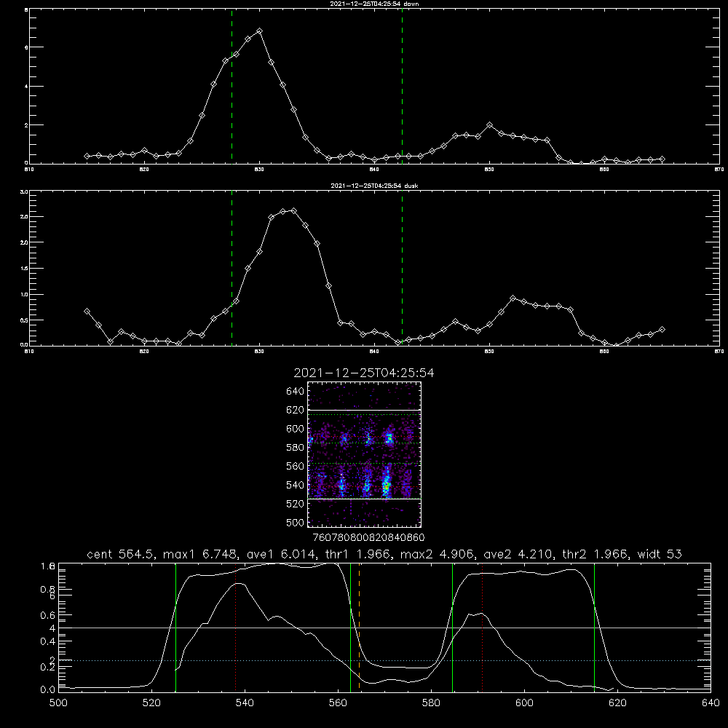The width and height of the screenshot is (728, 728).
Task: Click the green vertical line just left of orange line
Action: coord(351,628)
